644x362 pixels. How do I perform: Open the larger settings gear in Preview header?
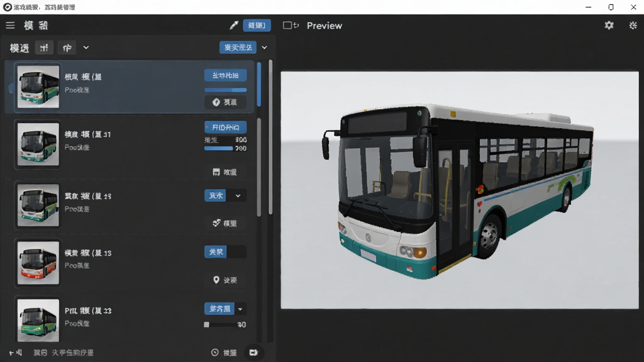[x=609, y=25]
